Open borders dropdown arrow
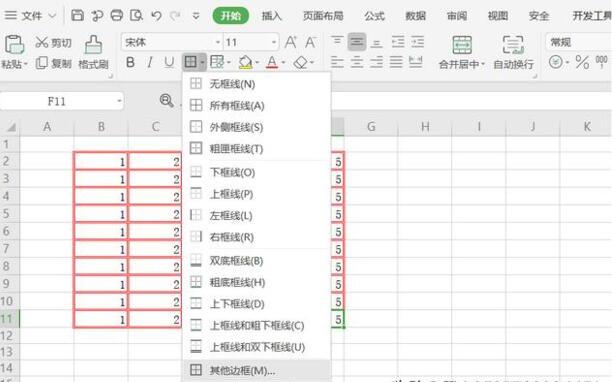Screen dimensions: 612x382 click(202, 62)
